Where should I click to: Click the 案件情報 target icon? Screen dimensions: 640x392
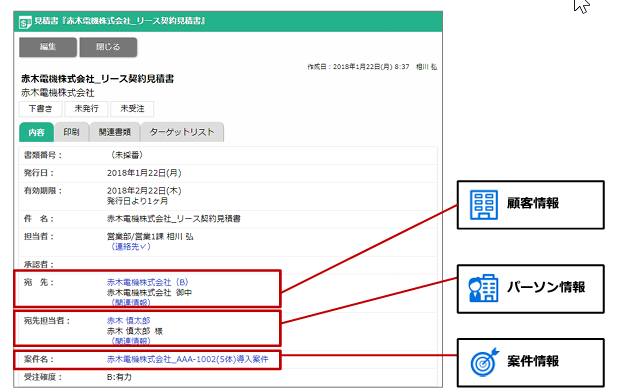tap(484, 362)
